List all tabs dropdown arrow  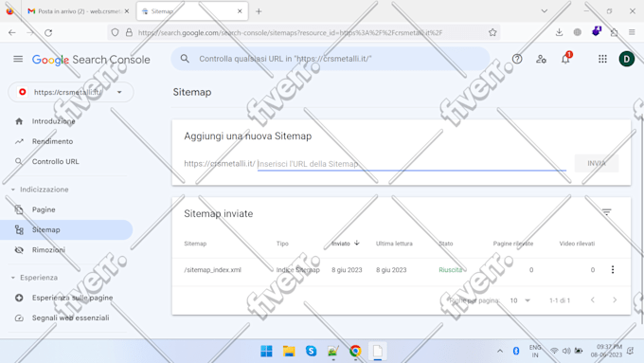pyautogui.click(x=545, y=11)
